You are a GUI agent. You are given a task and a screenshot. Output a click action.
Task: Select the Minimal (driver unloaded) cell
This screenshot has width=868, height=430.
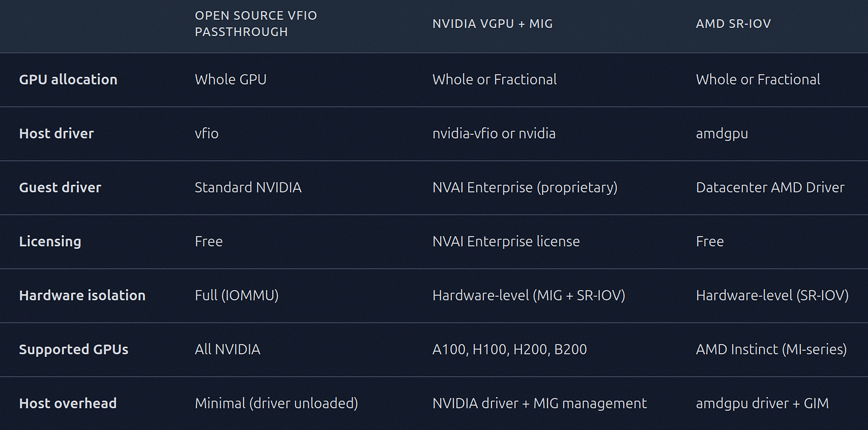coord(277,403)
